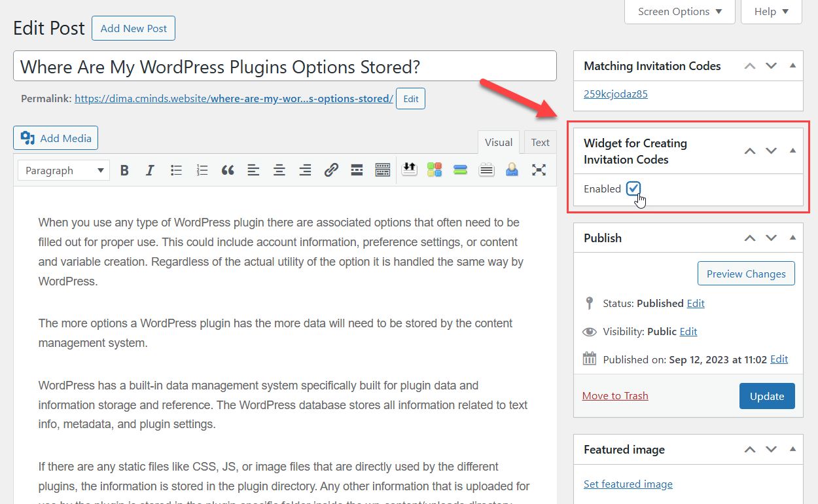The width and height of the screenshot is (818, 504).
Task: Click the four colored squares plugin icon
Action: tap(435, 170)
